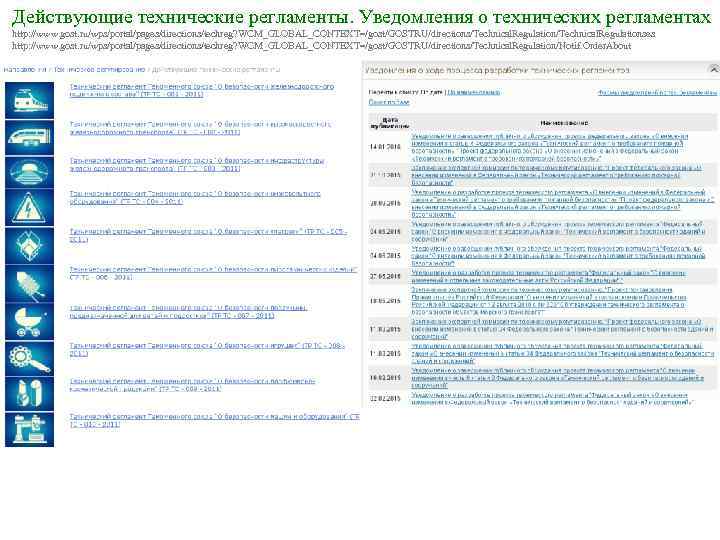Click the high-voltage warning triangle icon
720x540 pixels.
tap(29, 208)
